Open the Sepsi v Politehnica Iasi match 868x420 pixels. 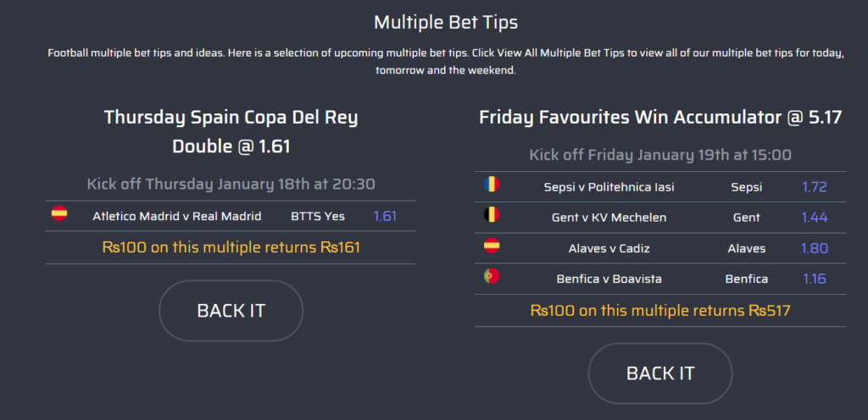click(x=609, y=187)
